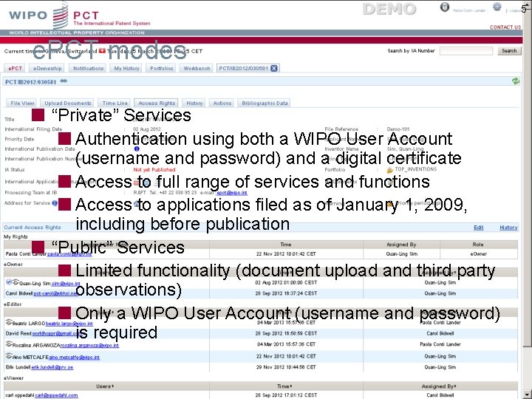Click the Not yet Published status text
This screenshot has height=399, width=532.
pyautogui.click(x=154, y=170)
